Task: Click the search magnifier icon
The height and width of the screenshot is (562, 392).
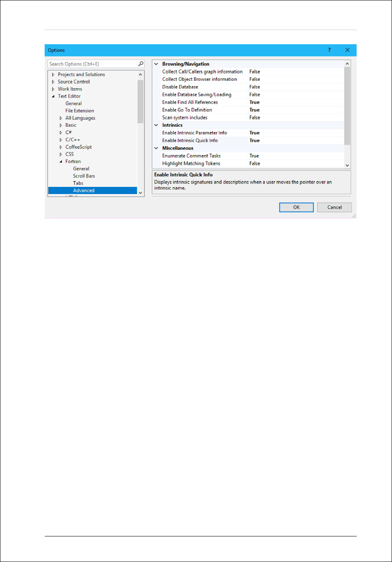Action: 141,64
